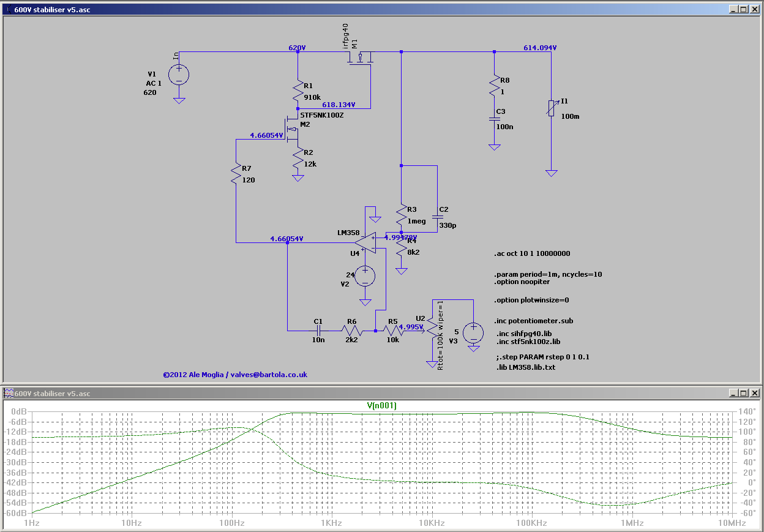Viewport: 764px width, 532px height.
Task: Click the ground symbol under capacitor C3
Action: pyautogui.click(x=494, y=147)
